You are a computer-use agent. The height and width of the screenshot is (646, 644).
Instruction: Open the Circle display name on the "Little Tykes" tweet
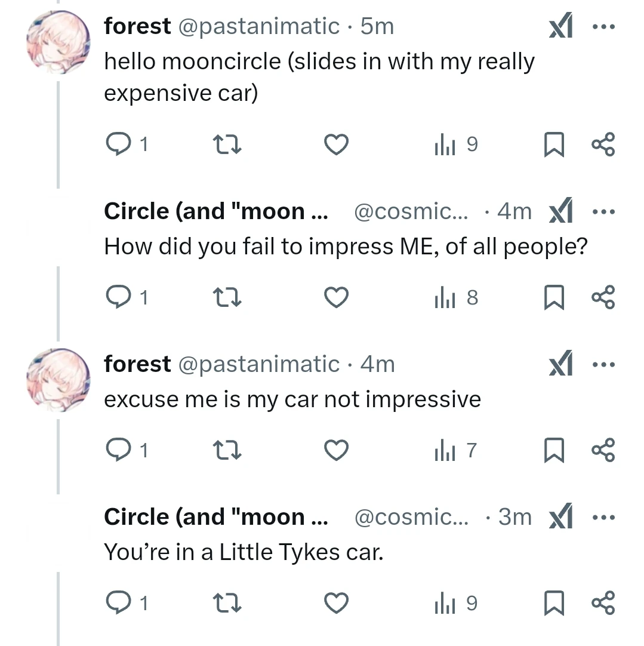click(x=215, y=518)
